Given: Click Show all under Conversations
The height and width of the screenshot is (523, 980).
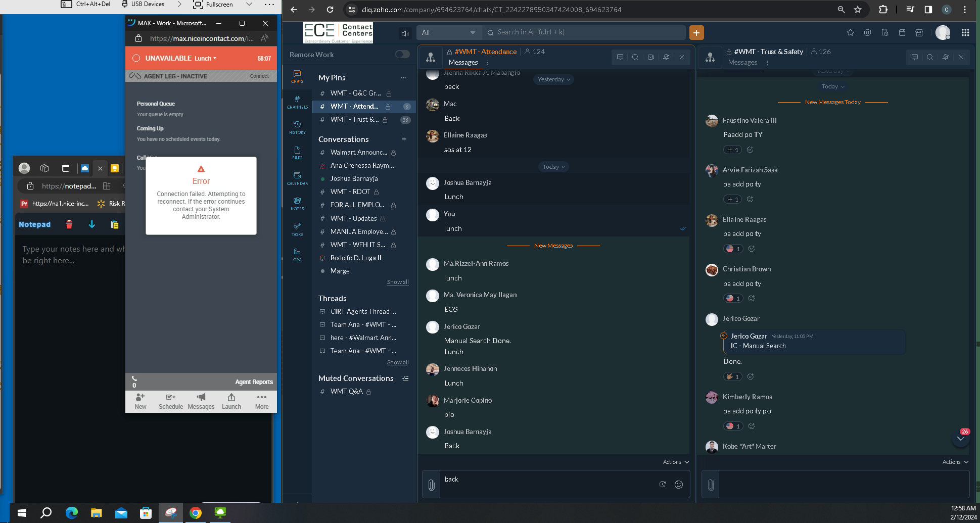Looking at the screenshot, I should (398, 282).
